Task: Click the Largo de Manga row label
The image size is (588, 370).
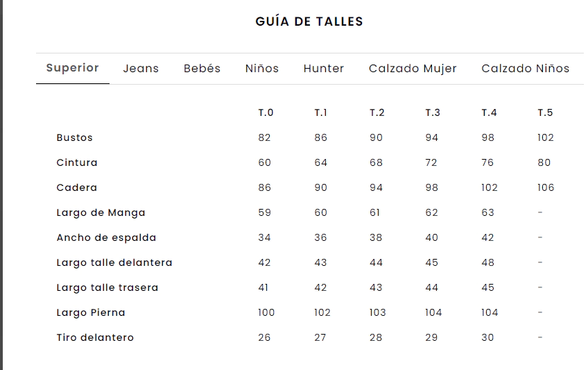Action: point(101,213)
